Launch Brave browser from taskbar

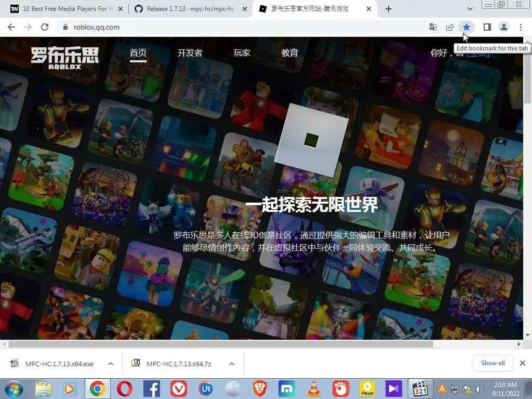click(x=260, y=389)
